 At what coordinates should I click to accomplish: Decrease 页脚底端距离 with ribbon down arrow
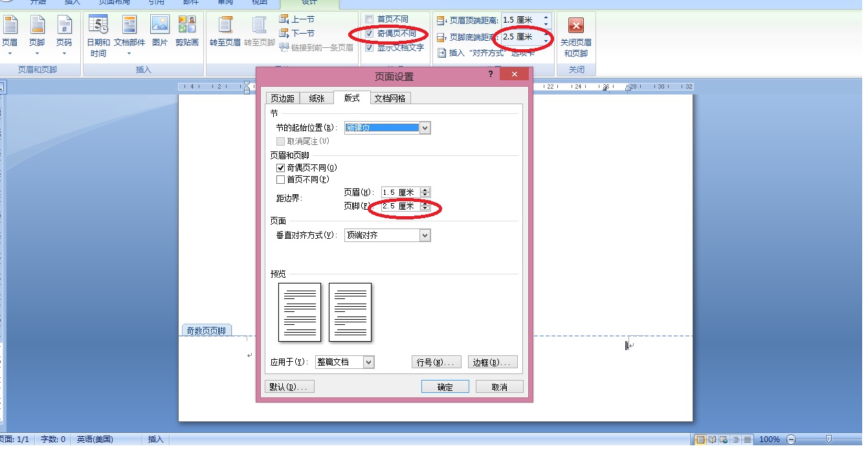[x=546, y=41]
